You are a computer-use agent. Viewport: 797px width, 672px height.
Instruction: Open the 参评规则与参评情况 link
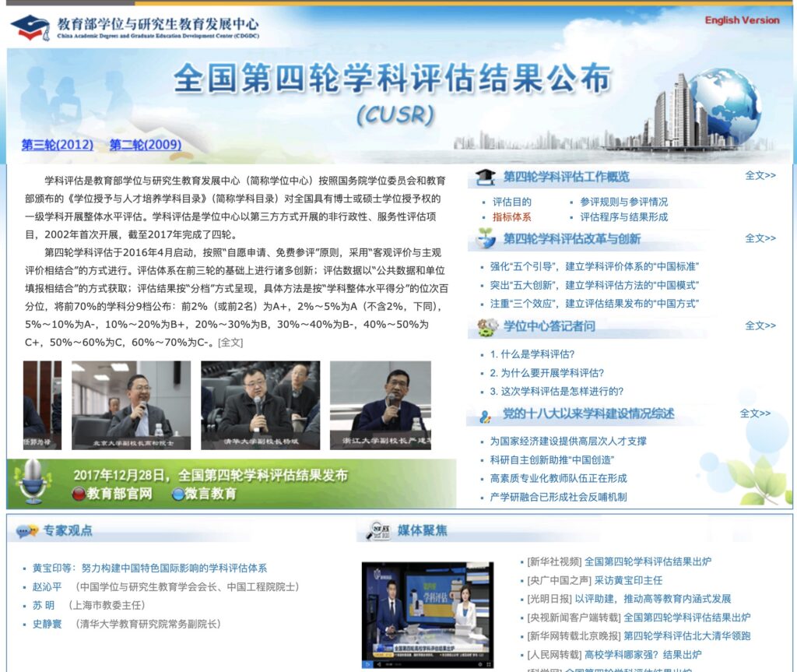[623, 202]
